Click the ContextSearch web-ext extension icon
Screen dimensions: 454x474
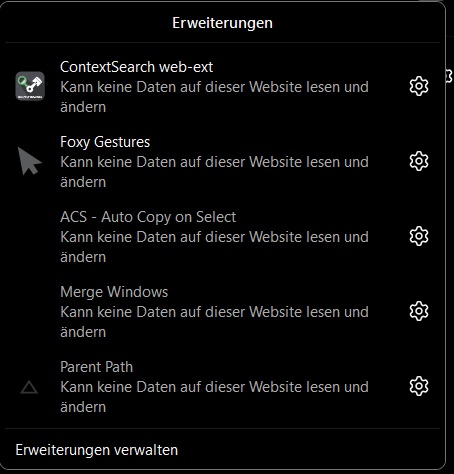(x=30, y=86)
